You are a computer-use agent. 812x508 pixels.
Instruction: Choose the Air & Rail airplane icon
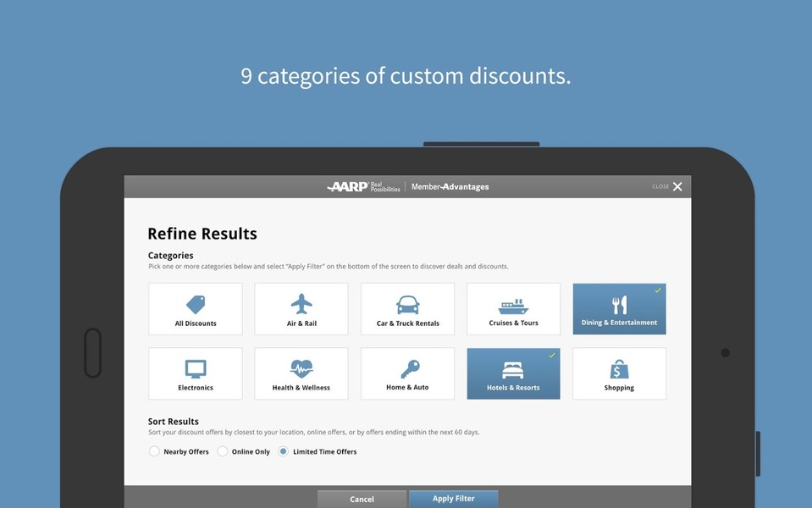[301, 304]
